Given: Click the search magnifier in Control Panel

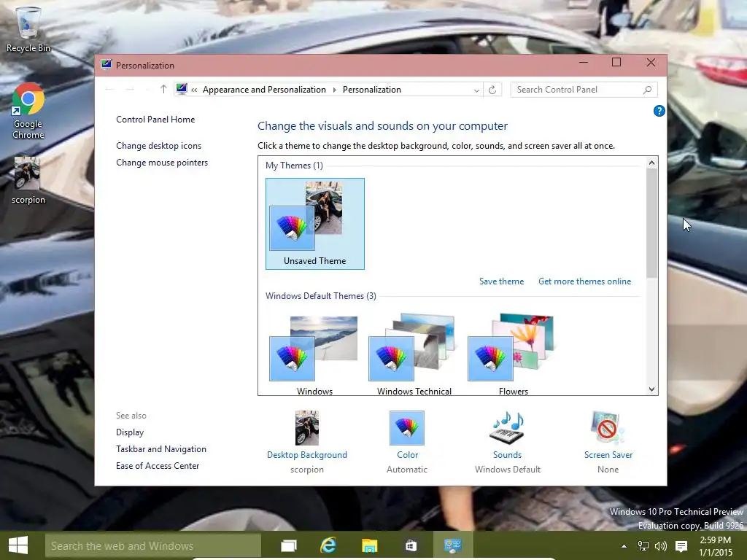Looking at the screenshot, I should click(x=647, y=90).
